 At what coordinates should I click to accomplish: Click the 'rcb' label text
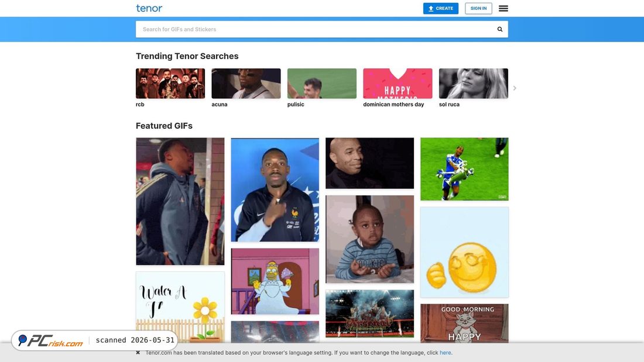pyautogui.click(x=140, y=104)
